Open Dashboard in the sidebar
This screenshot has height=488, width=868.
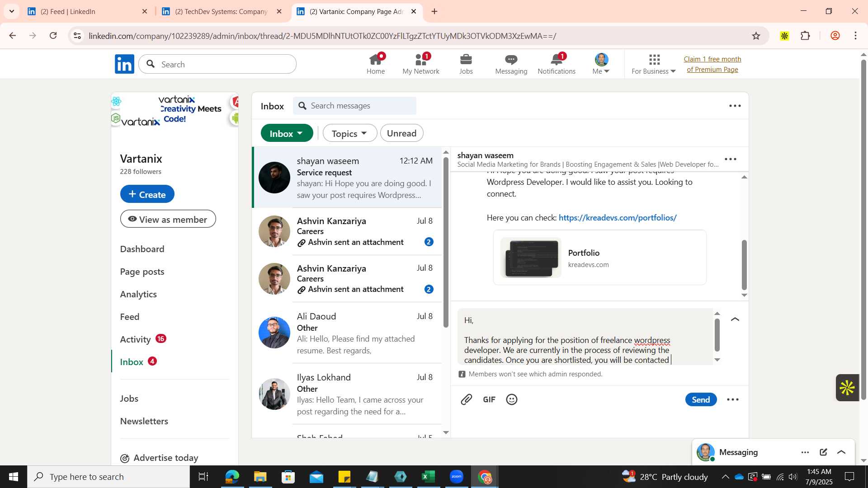[x=142, y=249]
